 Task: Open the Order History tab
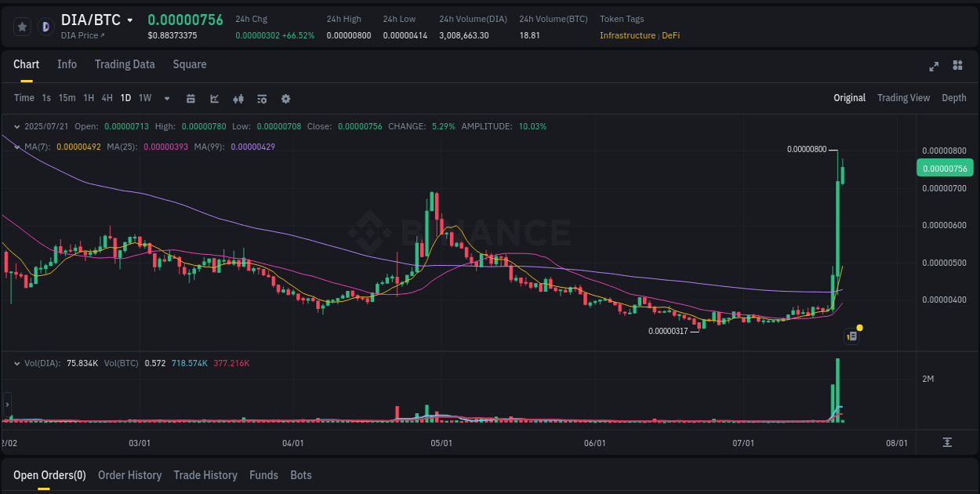129,475
